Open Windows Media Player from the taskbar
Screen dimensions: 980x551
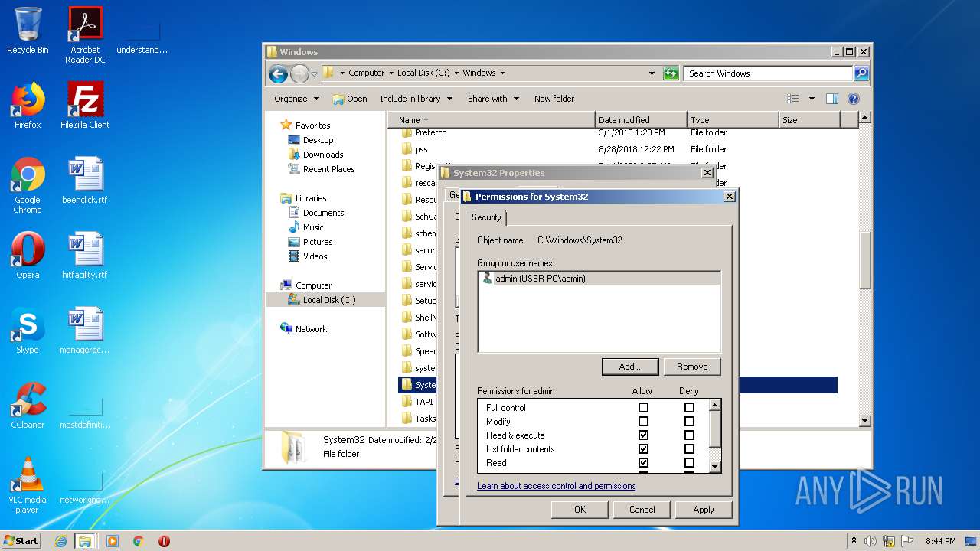(x=113, y=541)
